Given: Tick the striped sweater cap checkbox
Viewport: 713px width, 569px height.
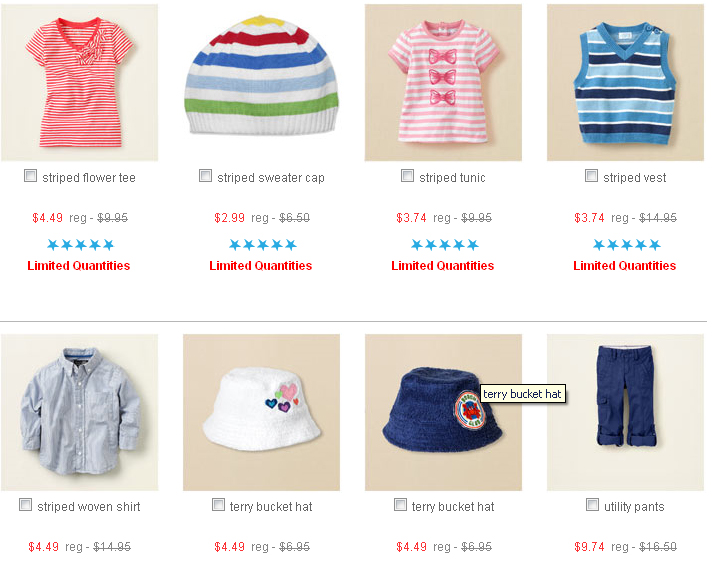Looking at the screenshot, I should (206, 176).
